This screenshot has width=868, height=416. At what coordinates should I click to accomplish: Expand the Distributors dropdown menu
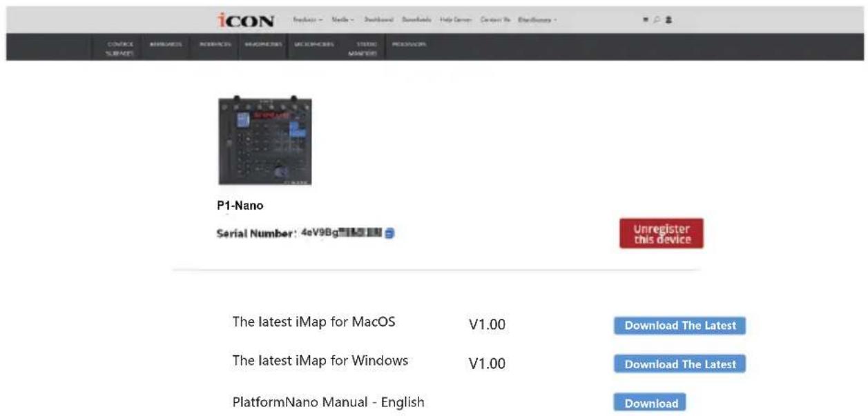pyautogui.click(x=538, y=20)
